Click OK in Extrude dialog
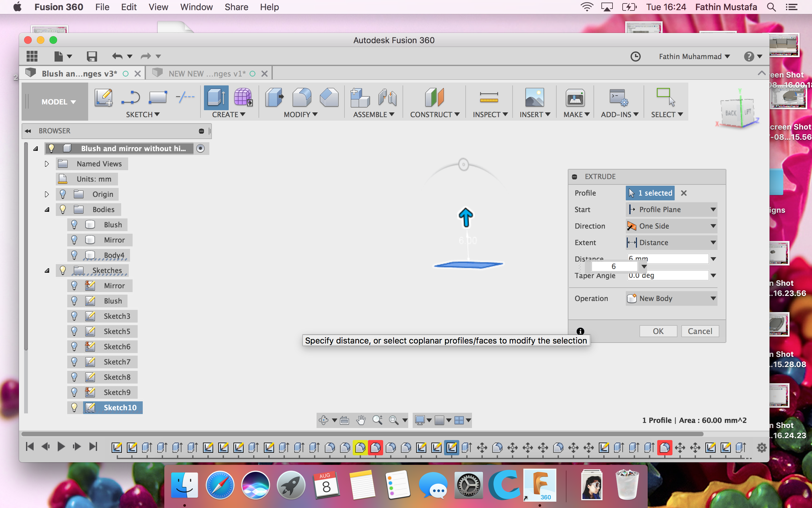This screenshot has height=508, width=812. coord(658,331)
